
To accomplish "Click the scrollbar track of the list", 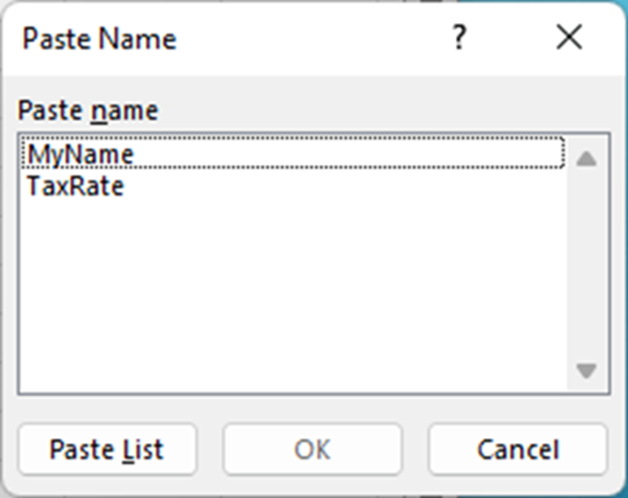I will click(x=587, y=265).
